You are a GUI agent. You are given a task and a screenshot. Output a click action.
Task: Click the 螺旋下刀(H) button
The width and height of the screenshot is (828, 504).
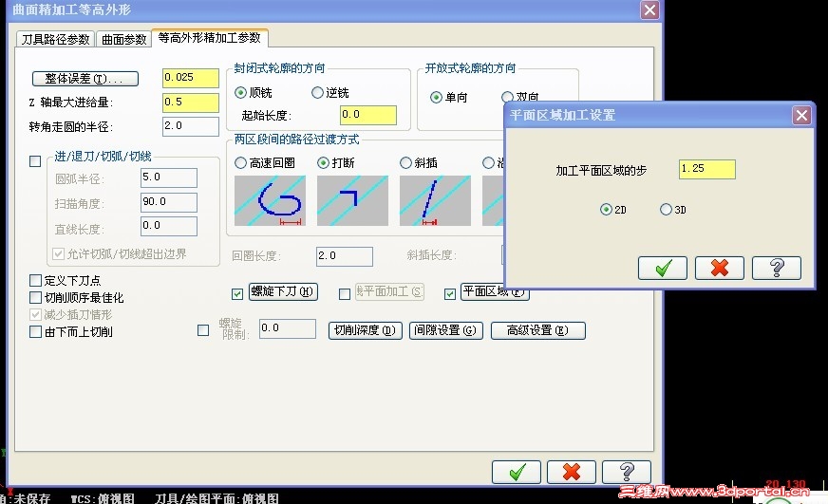click(x=283, y=291)
